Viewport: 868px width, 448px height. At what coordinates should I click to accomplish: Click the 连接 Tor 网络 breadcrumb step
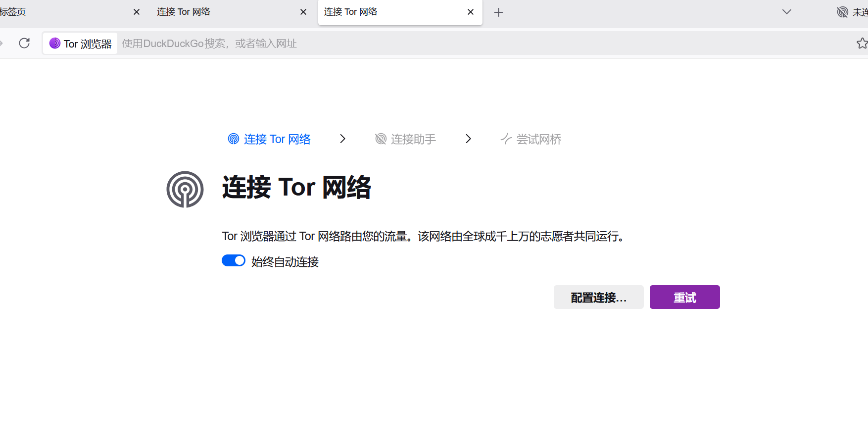[269, 139]
